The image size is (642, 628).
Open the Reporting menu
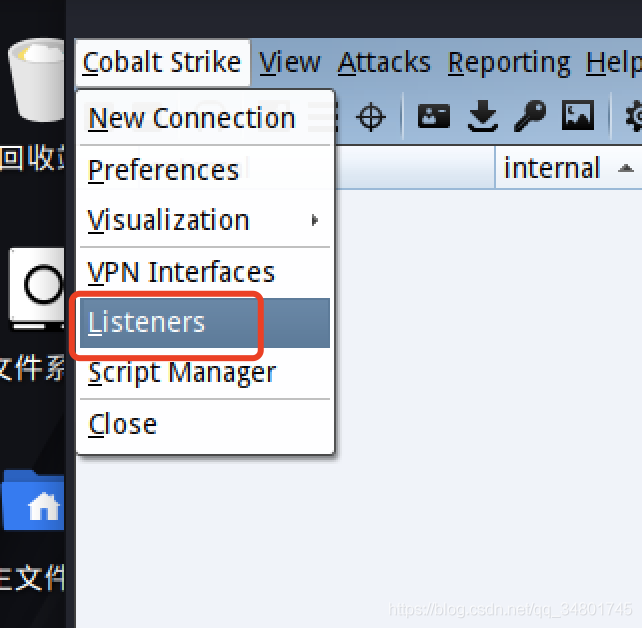(x=509, y=63)
